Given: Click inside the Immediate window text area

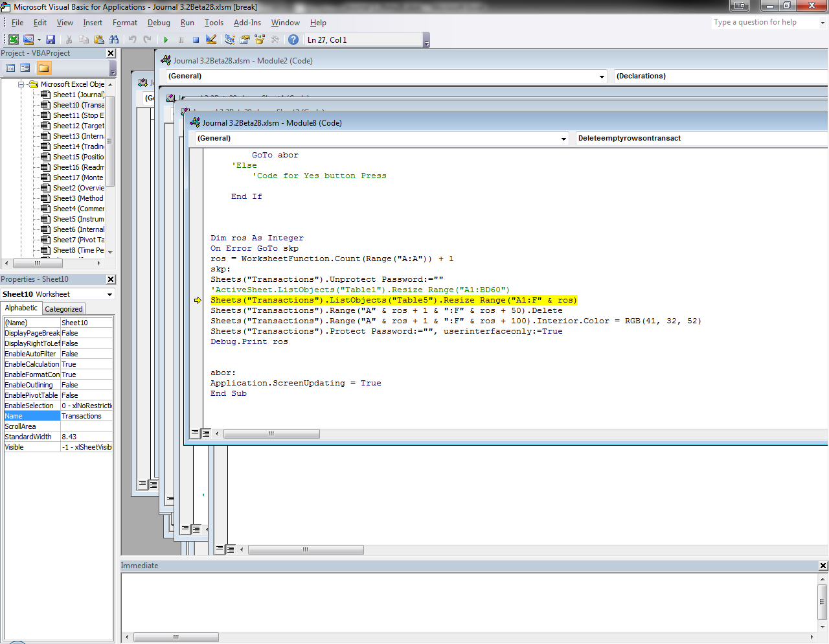Looking at the screenshot, I should 469,603.
